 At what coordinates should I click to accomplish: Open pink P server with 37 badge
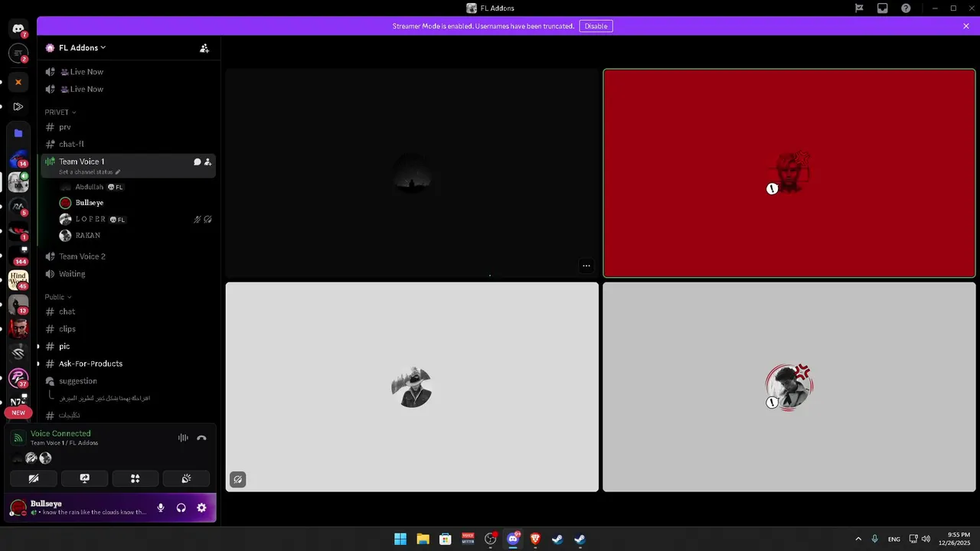(x=18, y=378)
